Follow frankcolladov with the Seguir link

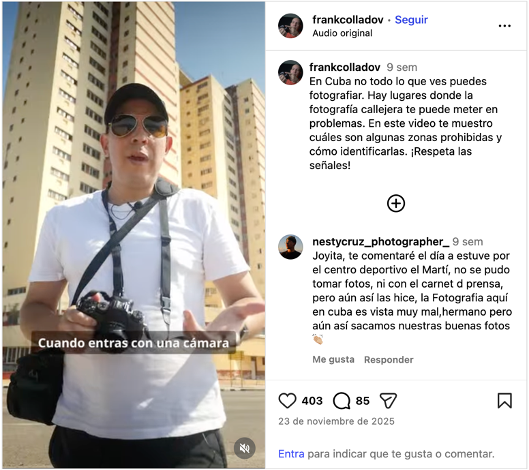tap(411, 20)
